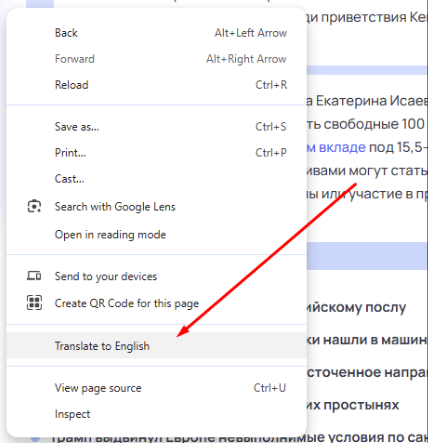Open in reading mode menu option
Screen dimensions: 428x443
[x=156, y=235]
